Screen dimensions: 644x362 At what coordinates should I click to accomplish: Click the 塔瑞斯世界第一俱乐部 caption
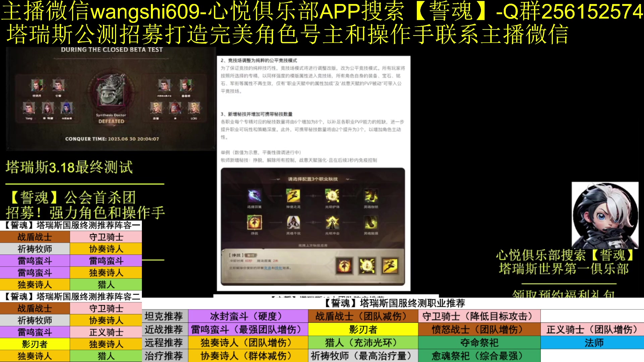click(564, 269)
